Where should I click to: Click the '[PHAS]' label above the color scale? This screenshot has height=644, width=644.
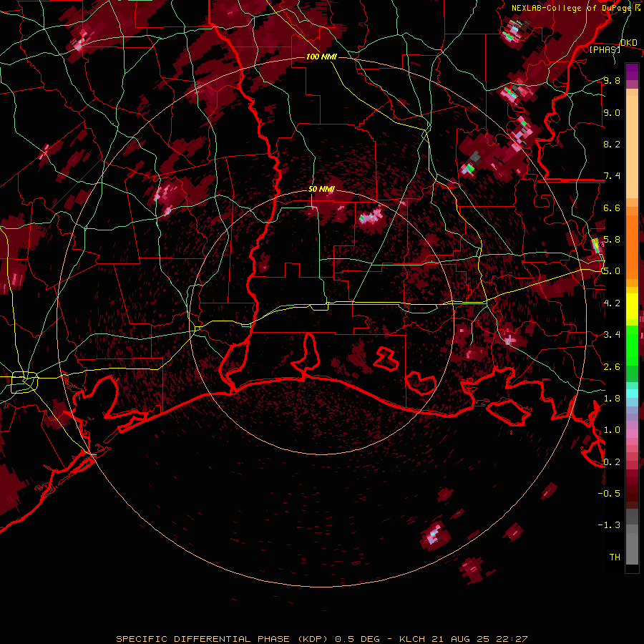pyautogui.click(x=605, y=50)
